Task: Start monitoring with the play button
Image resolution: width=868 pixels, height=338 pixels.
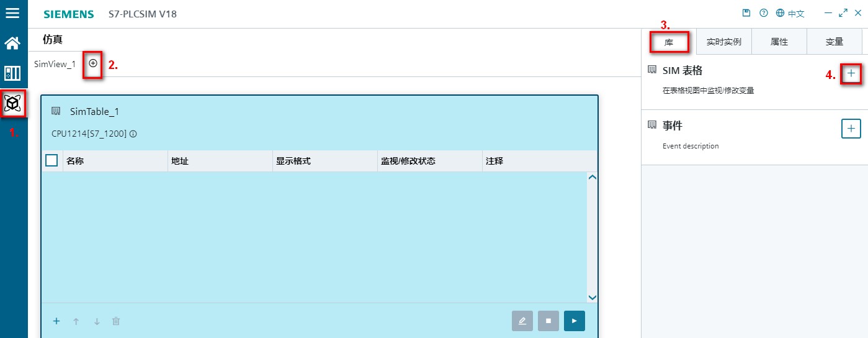Action: 575,321
